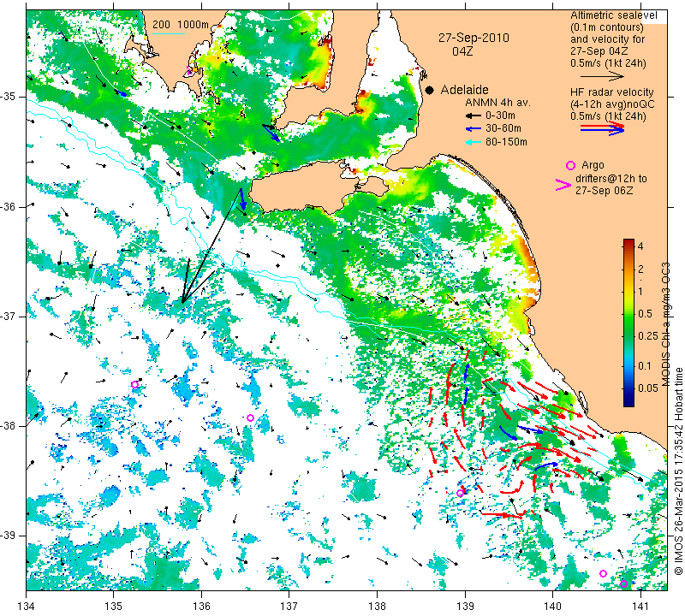
Task: Click the latitude axis label '-37'
Action: pos(9,316)
